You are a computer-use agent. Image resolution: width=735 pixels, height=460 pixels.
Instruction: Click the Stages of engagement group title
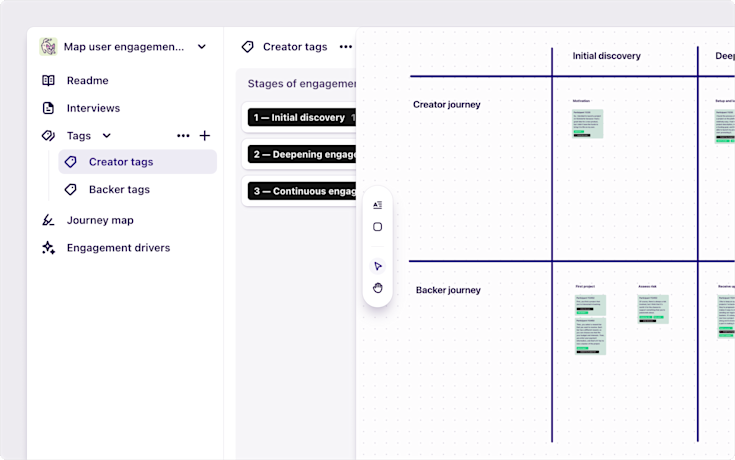[302, 84]
